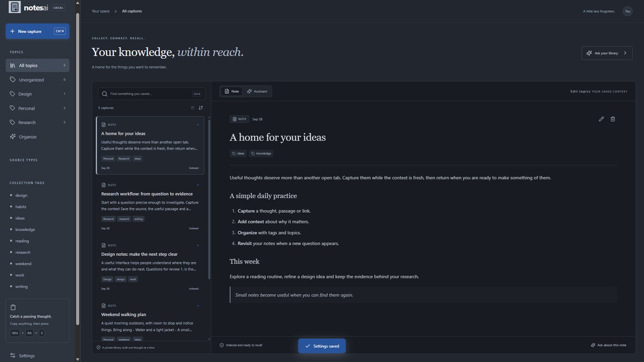The height and width of the screenshot is (362, 644).
Task: Click the clipboard icon in the passing thought card
Action: point(13,307)
